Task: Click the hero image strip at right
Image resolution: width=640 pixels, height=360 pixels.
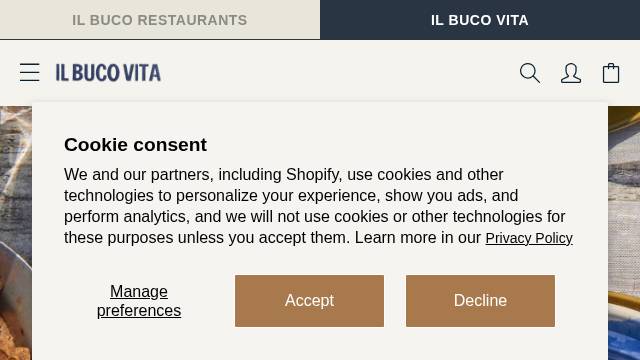Action: coord(624,233)
